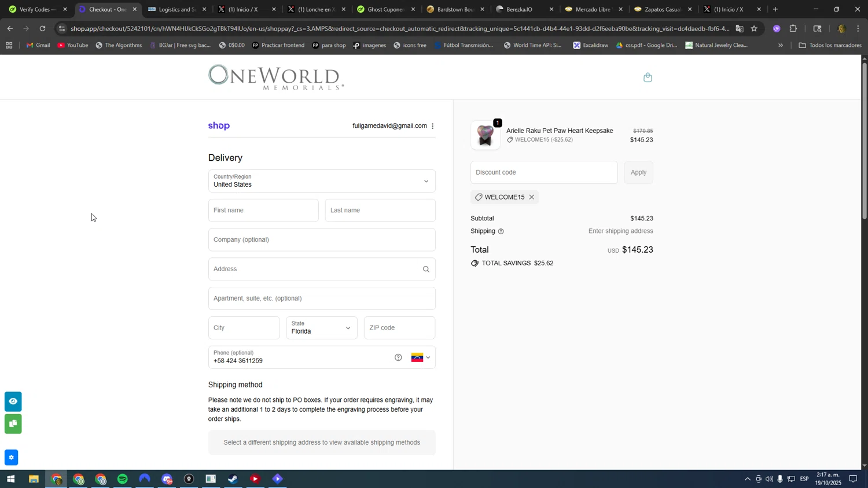Open Excalidraw bookmark

coord(590,45)
